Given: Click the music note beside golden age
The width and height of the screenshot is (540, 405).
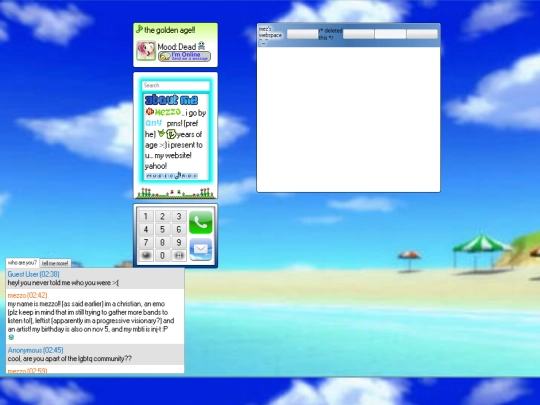Looking at the screenshot, I should click(x=139, y=29).
